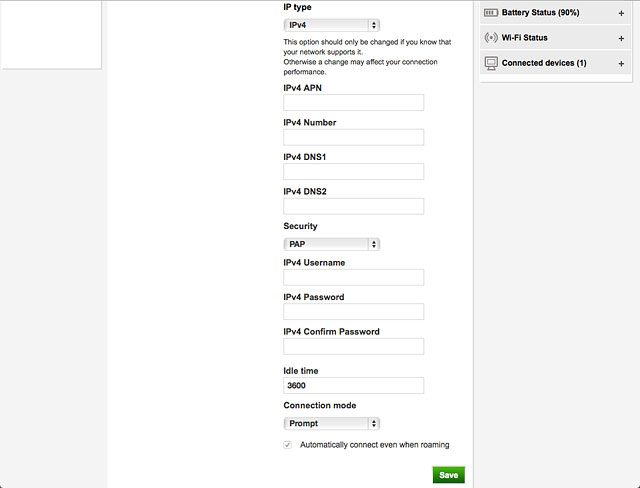Click into the IPv4 DNS1 field
This screenshot has height=488, width=640.
[x=353, y=172]
